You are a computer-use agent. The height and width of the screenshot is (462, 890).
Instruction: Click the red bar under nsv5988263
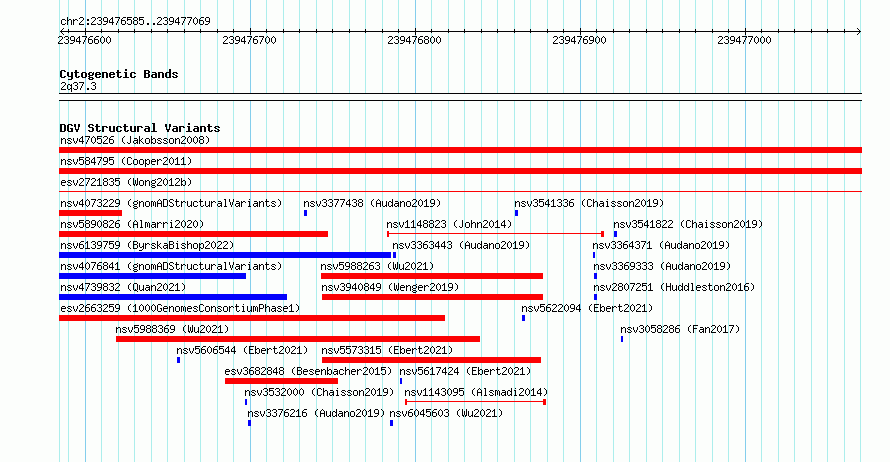pos(432,276)
